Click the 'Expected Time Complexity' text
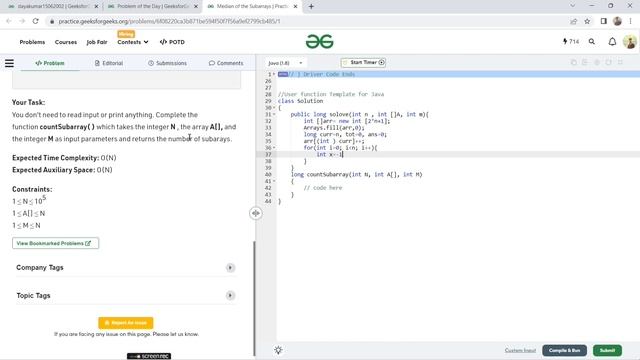This screenshot has width=640, height=360. click(x=56, y=158)
